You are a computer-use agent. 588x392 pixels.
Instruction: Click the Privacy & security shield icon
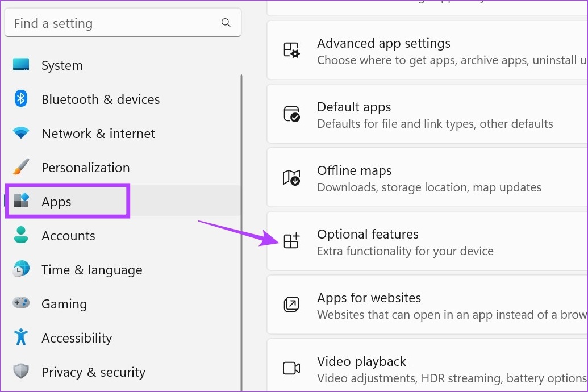coord(21,371)
